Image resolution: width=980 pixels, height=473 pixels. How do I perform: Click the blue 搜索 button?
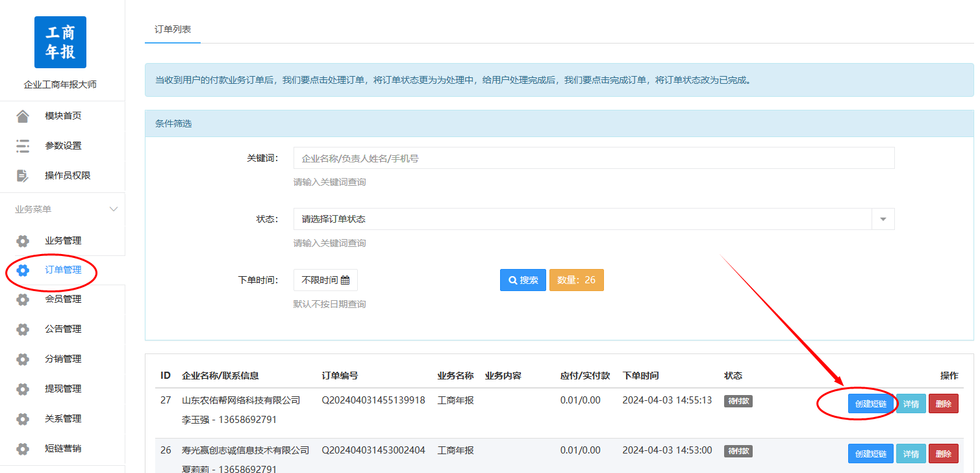coord(523,280)
